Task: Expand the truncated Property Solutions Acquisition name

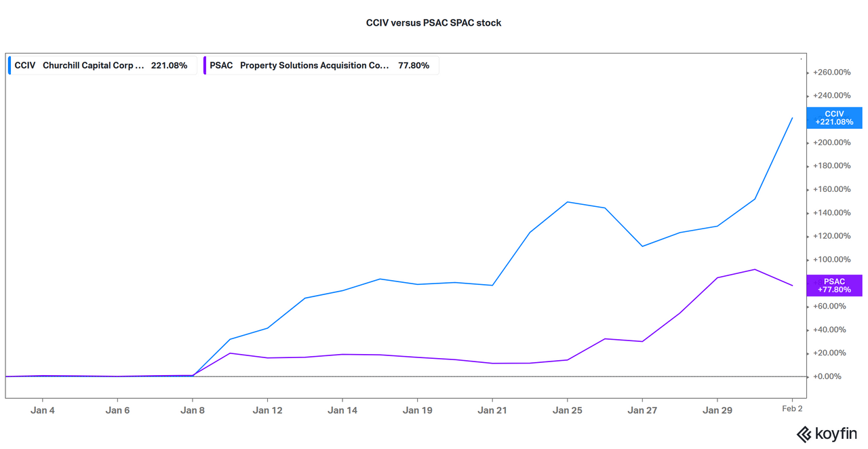Action: point(315,65)
